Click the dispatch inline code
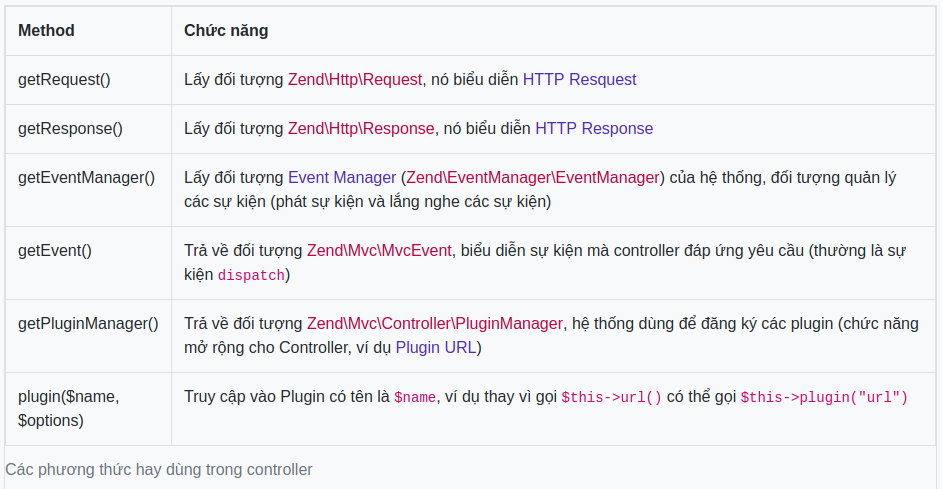Screen dimensions: 942x489 [x=251, y=276]
